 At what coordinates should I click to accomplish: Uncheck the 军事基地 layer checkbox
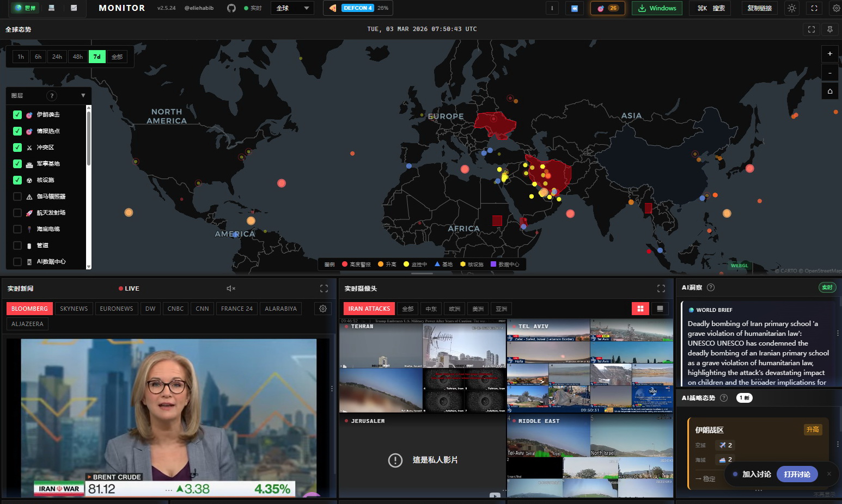(17, 164)
